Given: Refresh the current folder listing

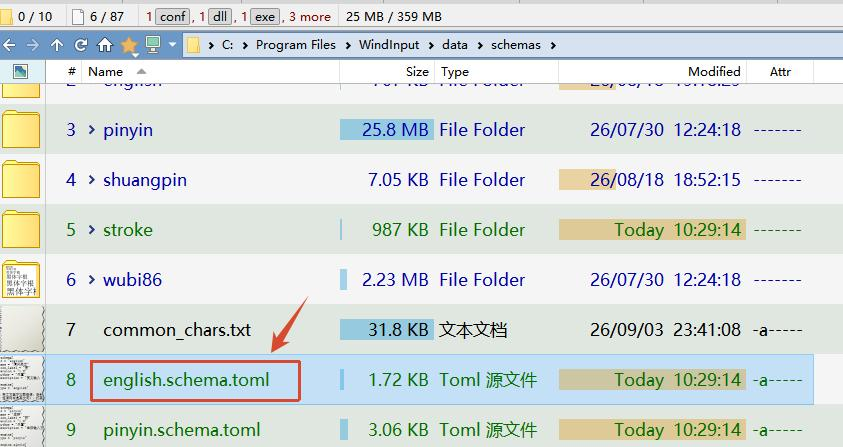Looking at the screenshot, I should click(x=81, y=45).
